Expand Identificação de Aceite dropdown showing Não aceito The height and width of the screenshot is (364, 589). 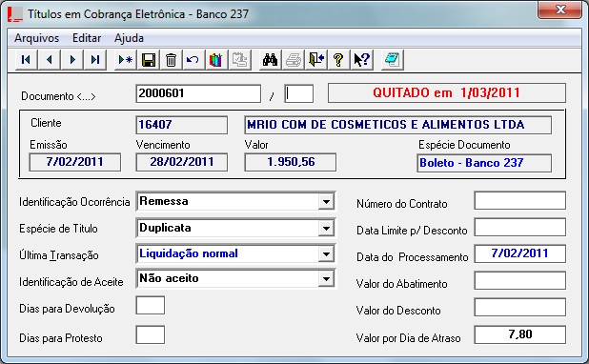point(326,279)
